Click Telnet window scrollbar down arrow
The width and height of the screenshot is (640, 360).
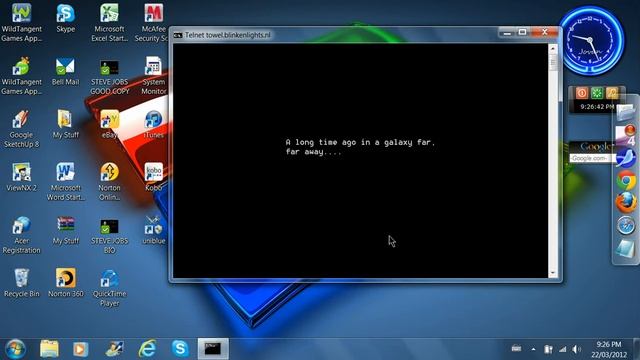coord(553,272)
